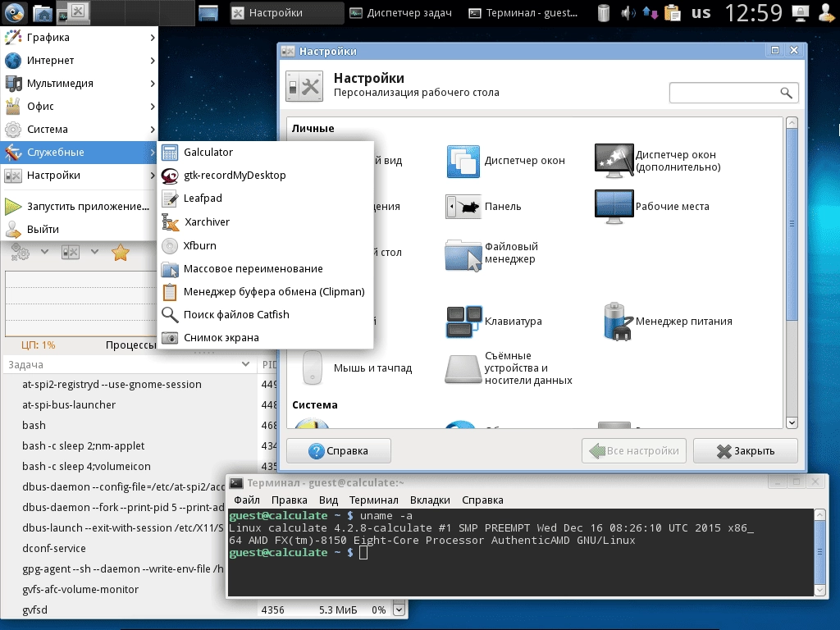This screenshot has height=630, width=840.
Task: Open the Справка menu in Terminal
Action: click(482, 500)
